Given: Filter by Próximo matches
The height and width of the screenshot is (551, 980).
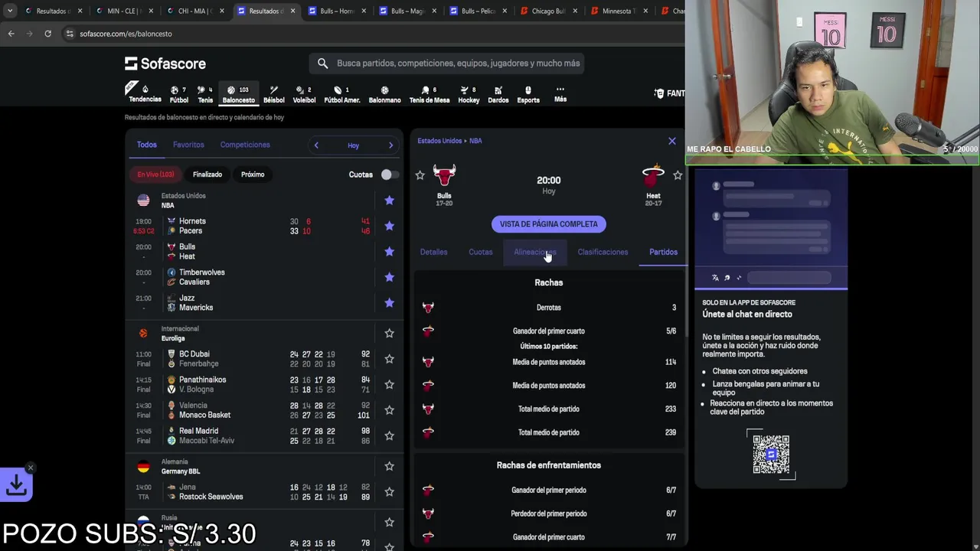Looking at the screenshot, I should pos(253,174).
